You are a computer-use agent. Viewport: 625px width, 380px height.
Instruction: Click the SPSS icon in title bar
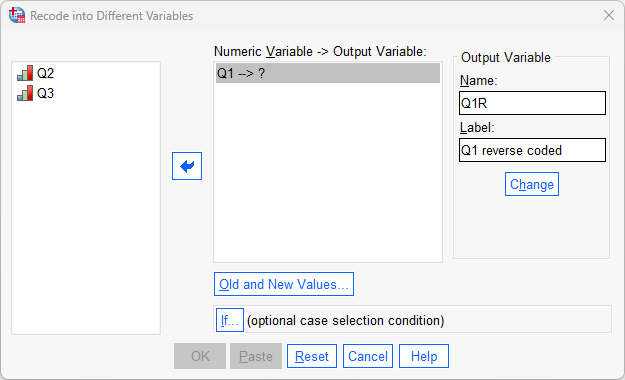click(x=17, y=16)
